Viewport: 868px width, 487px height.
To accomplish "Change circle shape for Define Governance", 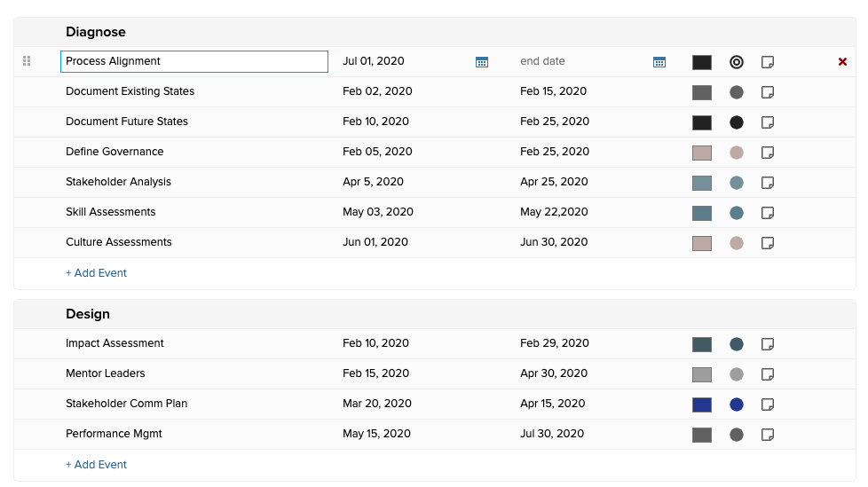I will tap(737, 153).
